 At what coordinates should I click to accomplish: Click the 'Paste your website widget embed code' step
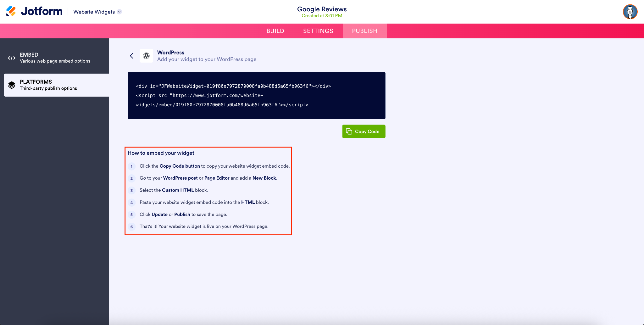pyautogui.click(x=204, y=202)
